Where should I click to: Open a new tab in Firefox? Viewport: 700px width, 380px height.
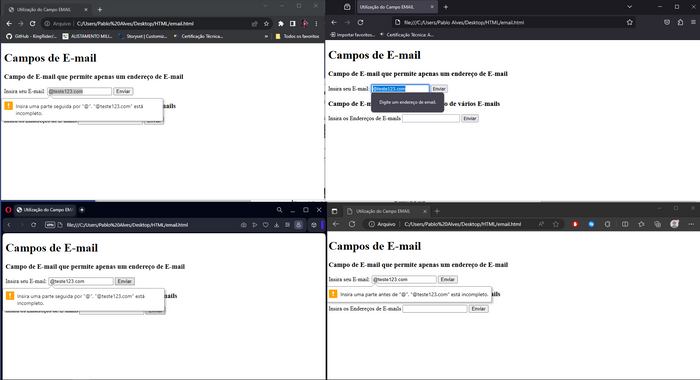[x=446, y=7]
